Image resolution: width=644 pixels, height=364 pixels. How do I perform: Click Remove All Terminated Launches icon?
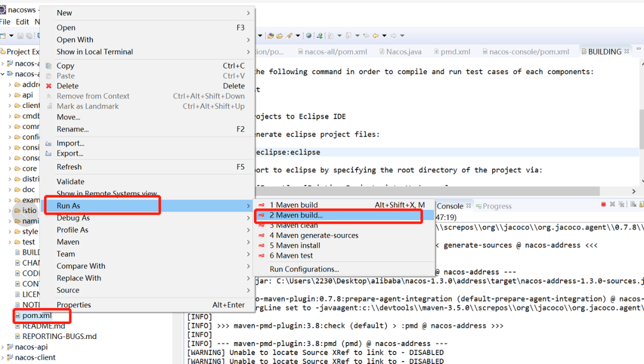coord(621,204)
